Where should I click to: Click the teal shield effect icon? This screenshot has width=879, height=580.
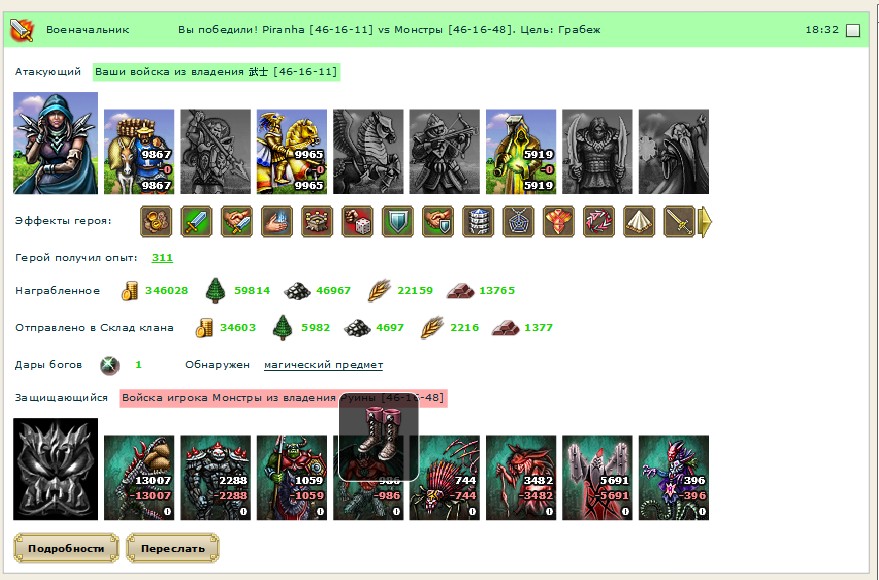[397, 221]
